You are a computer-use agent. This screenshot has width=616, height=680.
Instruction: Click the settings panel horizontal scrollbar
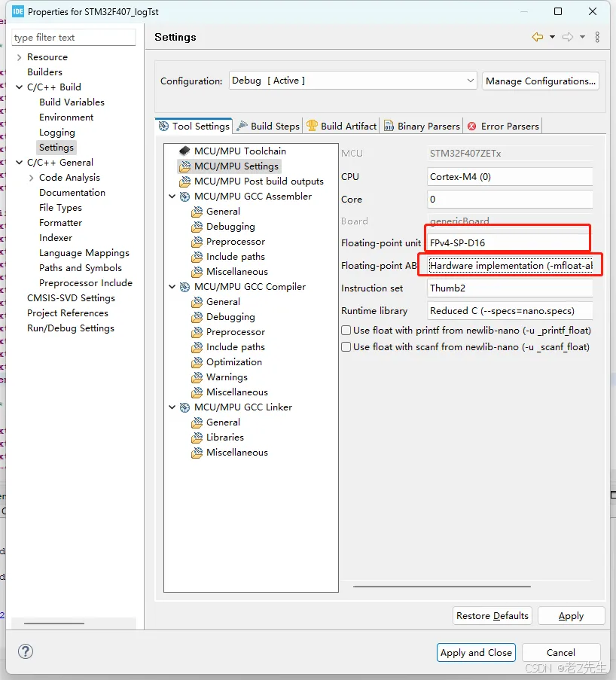(x=442, y=587)
